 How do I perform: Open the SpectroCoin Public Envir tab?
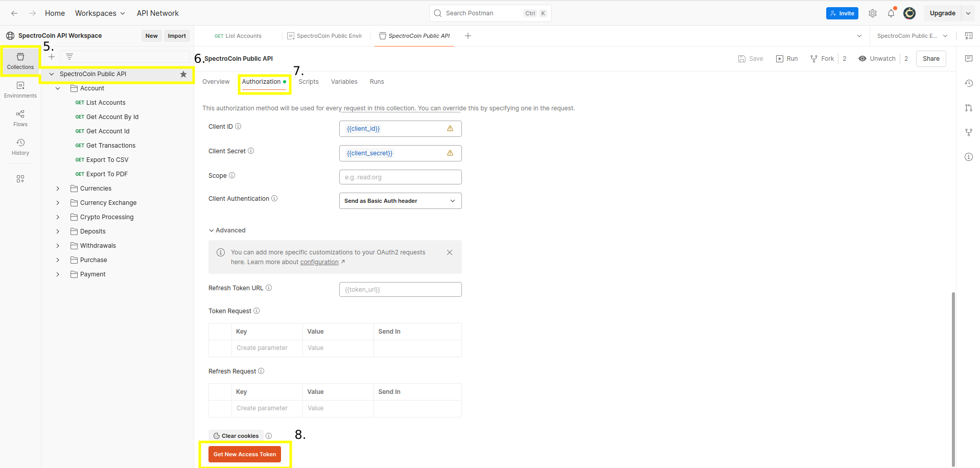325,36
